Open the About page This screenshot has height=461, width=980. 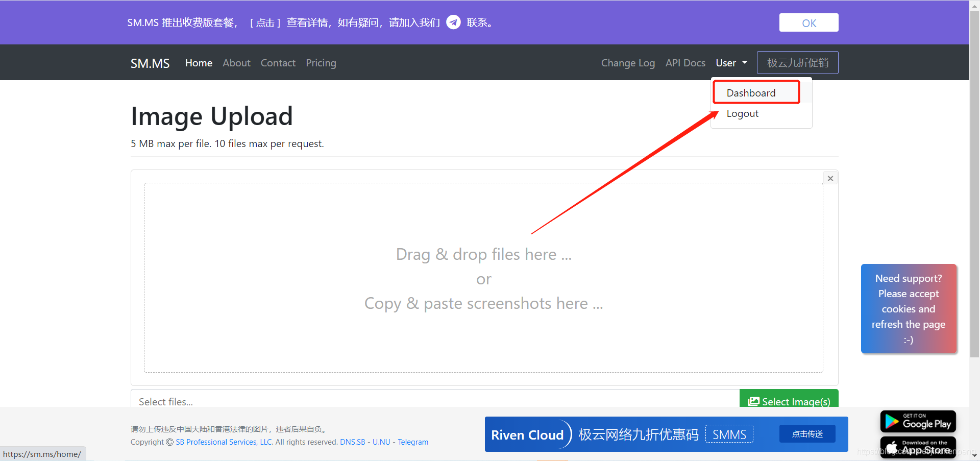click(236, 63)
